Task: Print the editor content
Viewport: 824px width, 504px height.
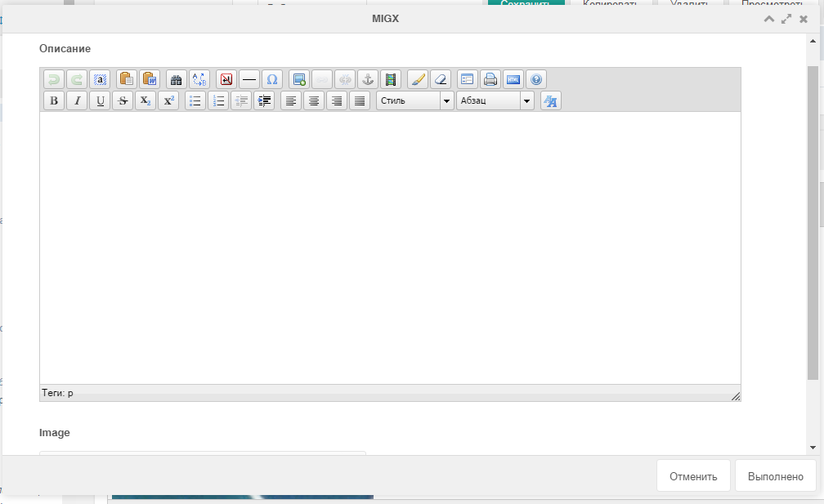Action: point(490,79)
